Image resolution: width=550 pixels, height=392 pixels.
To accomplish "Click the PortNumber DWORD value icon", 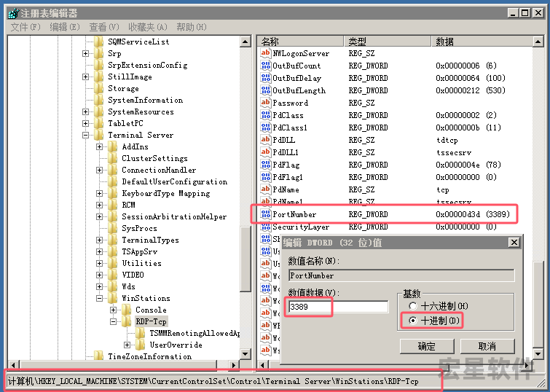I will pyautogui.click(x=265, y=214).
